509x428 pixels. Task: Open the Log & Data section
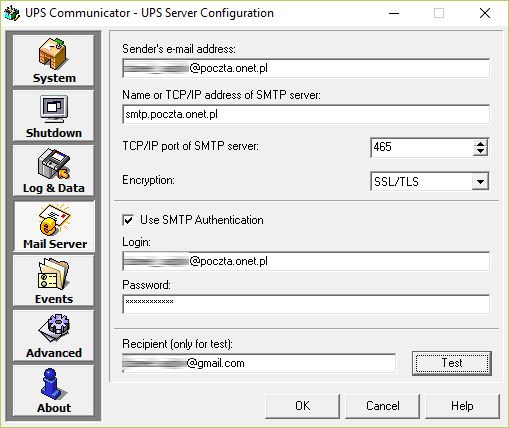tap(54, 171)
